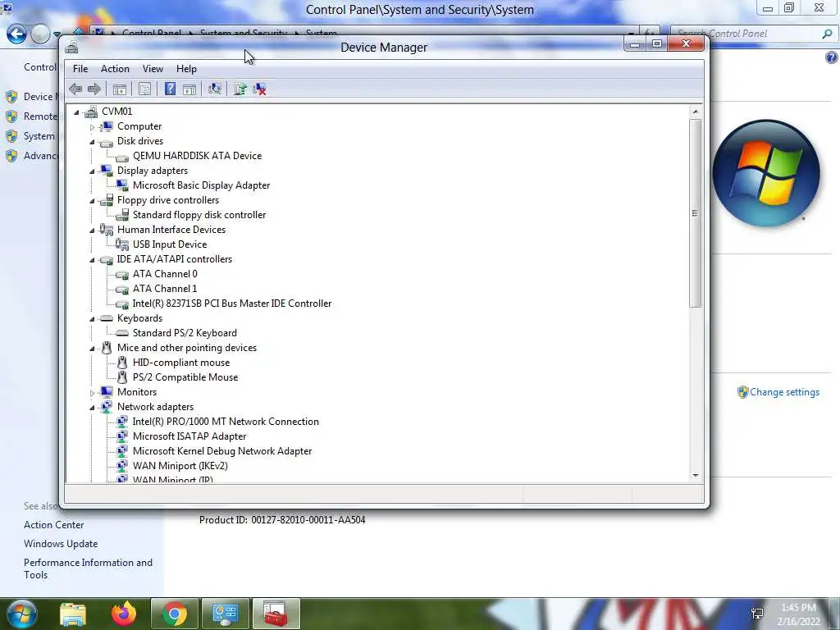Screen dimensions: 840x630
Task: Open File Explorer from the taskbar
Action: click(73, 614)
